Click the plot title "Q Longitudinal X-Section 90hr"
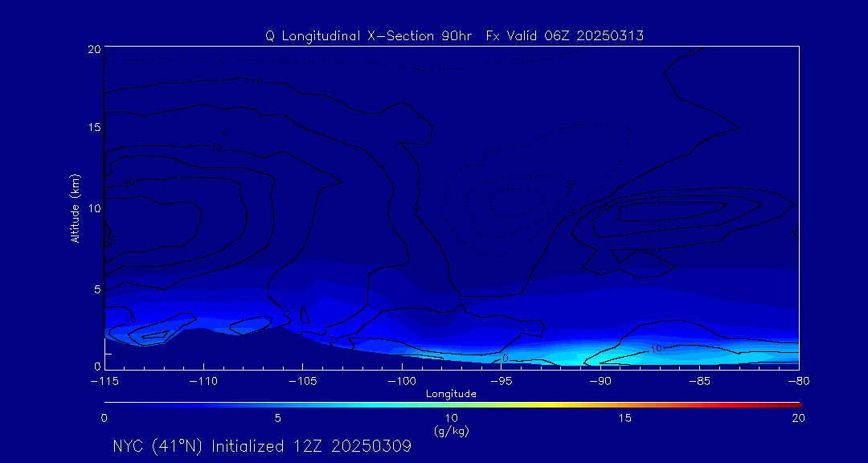Viewport: 868px width, 463px height. point(369,36)
